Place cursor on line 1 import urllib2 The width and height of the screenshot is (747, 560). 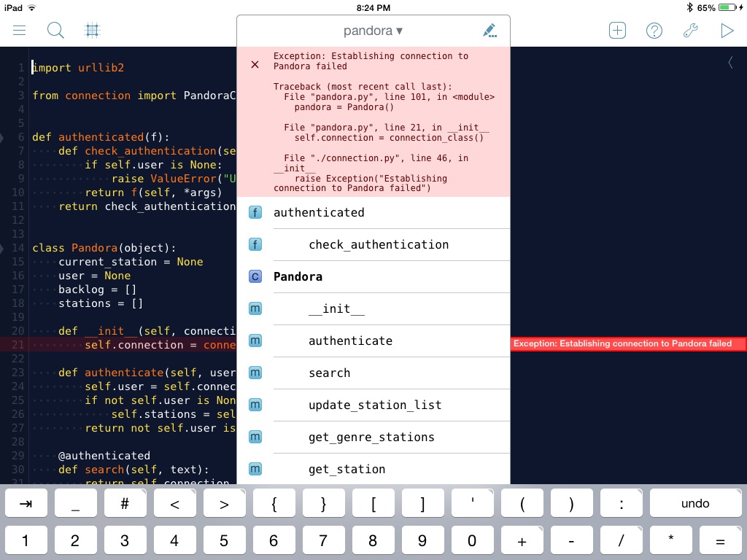78,68
